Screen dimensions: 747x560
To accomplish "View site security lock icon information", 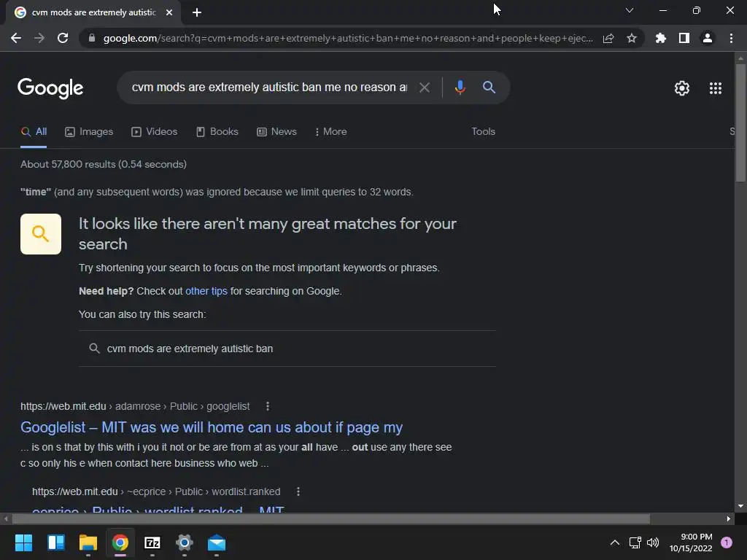I will coord(92,38).
